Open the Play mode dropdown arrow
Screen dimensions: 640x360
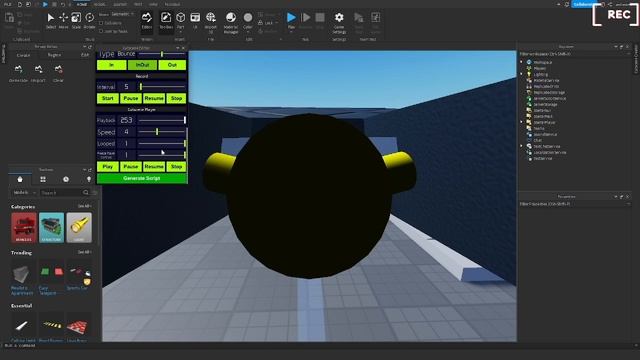(x=291, y=32)
